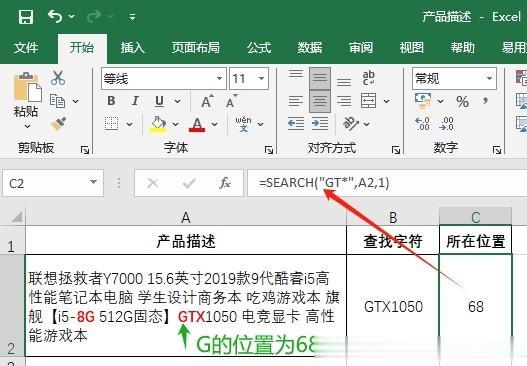Open the 页面布局 ribbon tab
Image resolution: width=527 pixels, height=366 pixels.
[196, 48]
